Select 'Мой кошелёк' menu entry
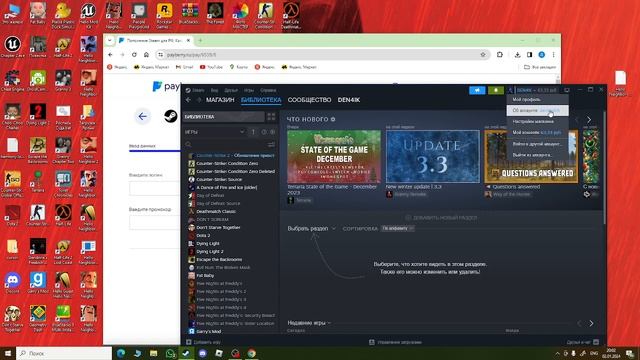The height and width of the screenshot is (360, 640). click(x=538, y=133)
